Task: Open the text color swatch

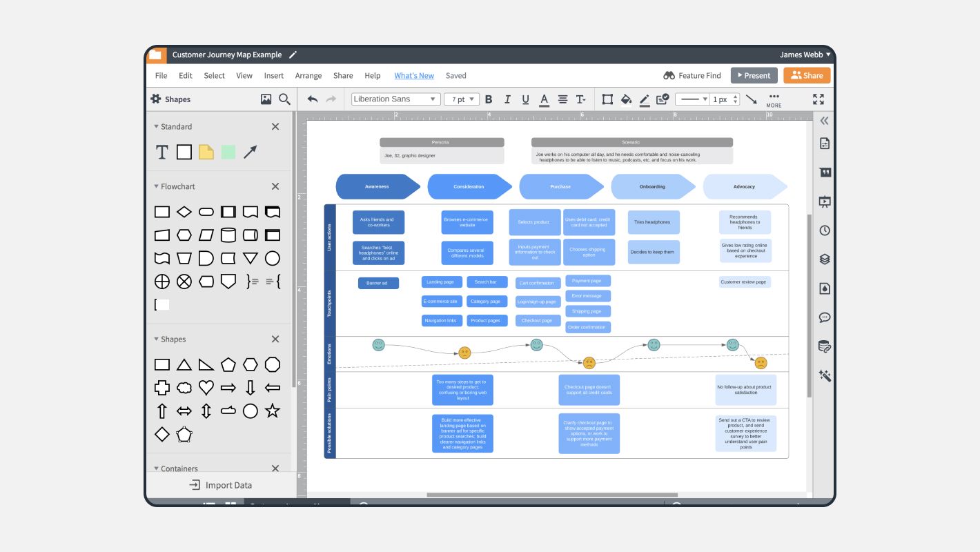Action: [x=544, y=99]
